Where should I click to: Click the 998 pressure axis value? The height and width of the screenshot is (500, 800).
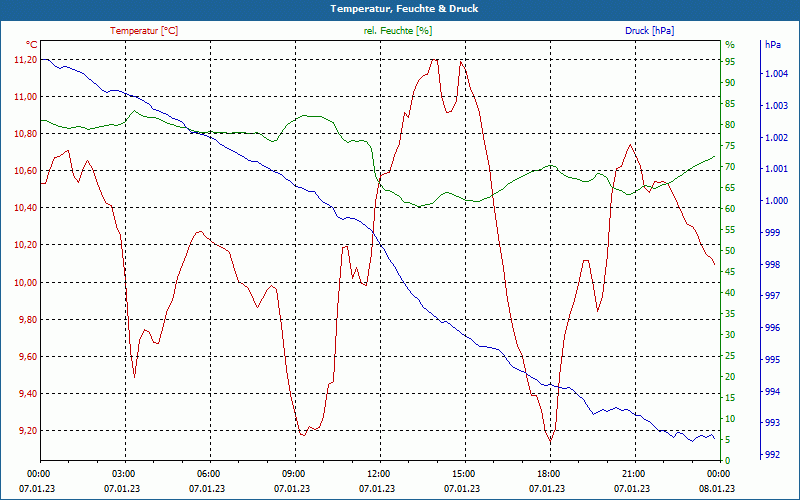click(x=773, y=264)
